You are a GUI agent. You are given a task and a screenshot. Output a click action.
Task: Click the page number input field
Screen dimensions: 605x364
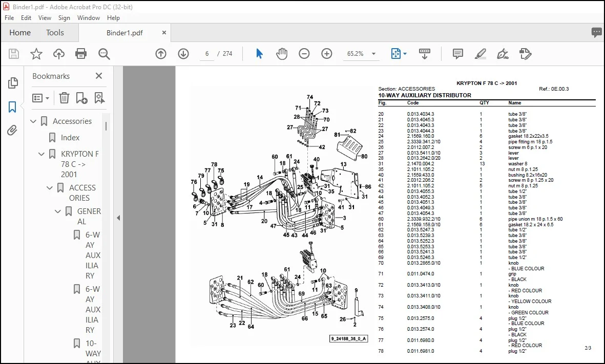[x=207, y=54]
